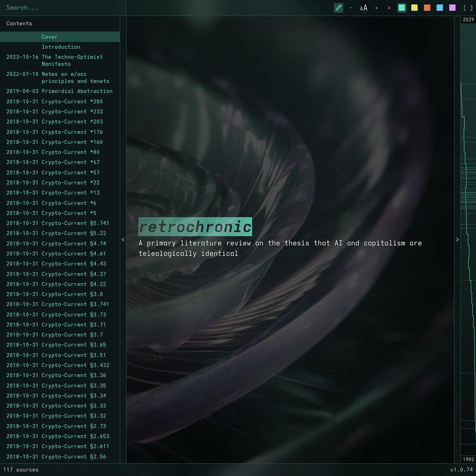Open Crypto-Current §3.32

click(60, 416)
